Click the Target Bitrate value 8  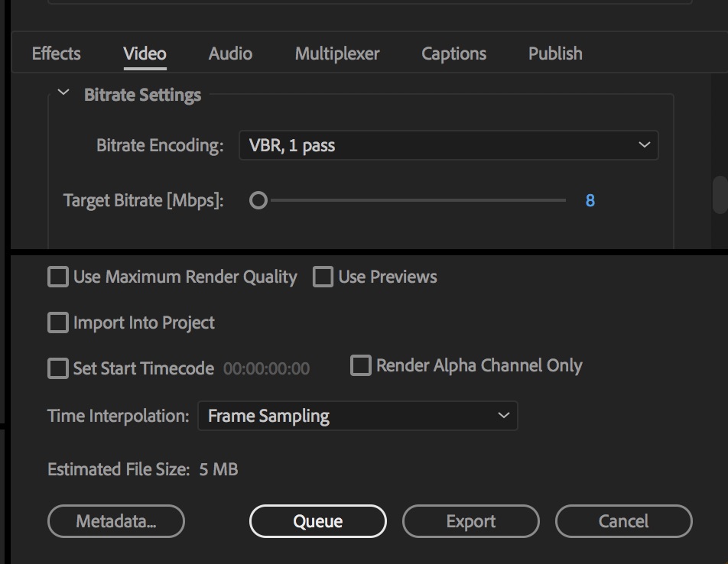590,200
